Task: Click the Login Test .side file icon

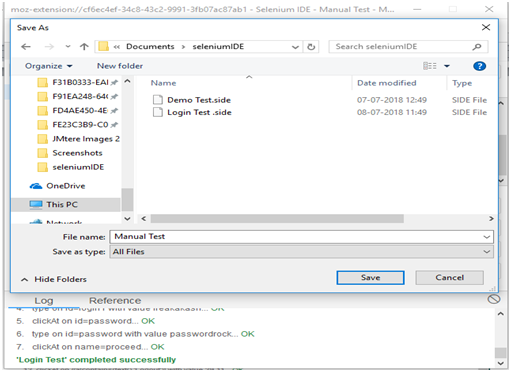Action: tap(158, 112)
